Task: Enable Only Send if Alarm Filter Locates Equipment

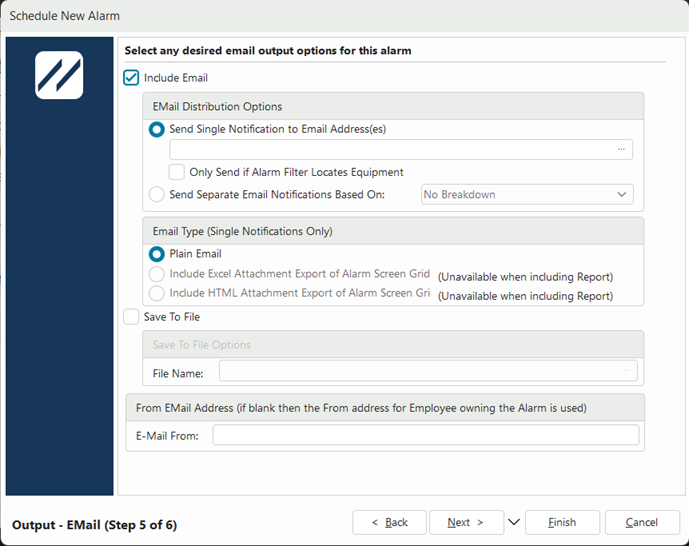Action: pyautogui.click(x=177, y=172)
